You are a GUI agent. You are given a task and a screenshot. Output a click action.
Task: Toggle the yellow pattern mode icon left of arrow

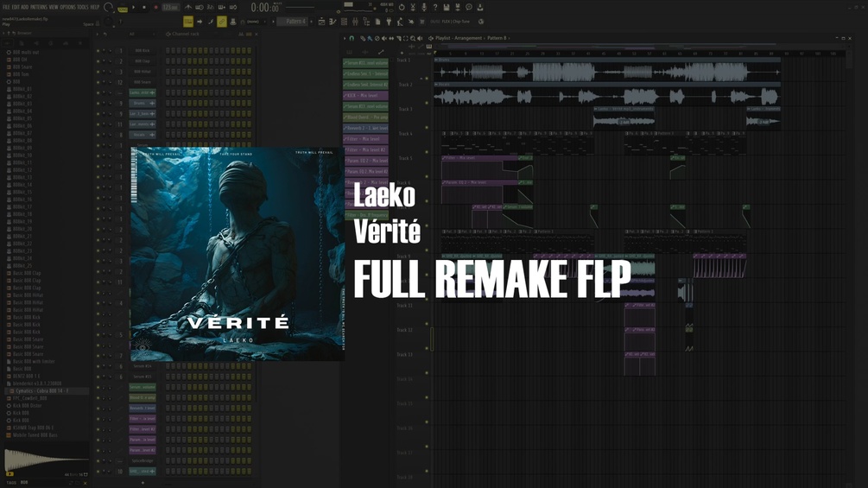pos(188,22)
